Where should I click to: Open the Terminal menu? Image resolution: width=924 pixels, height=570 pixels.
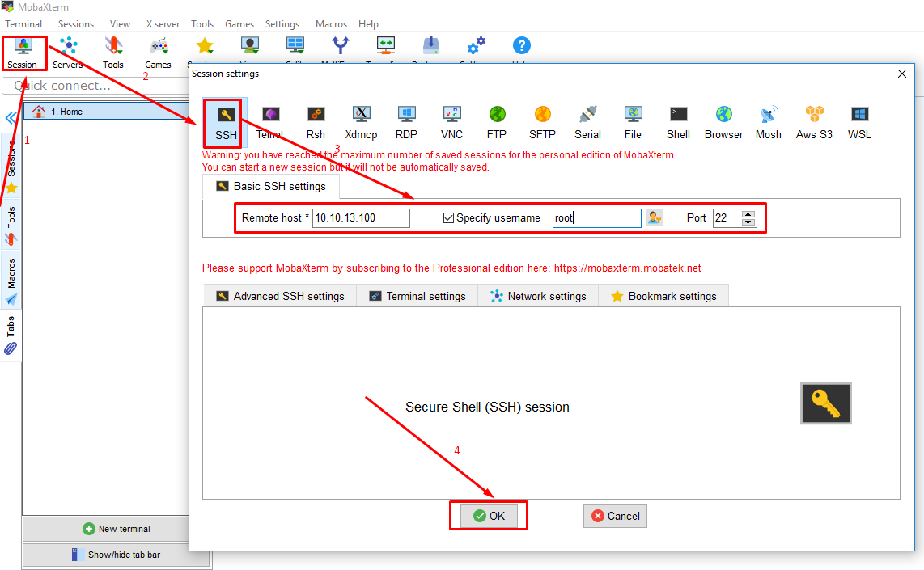point(23,24)
